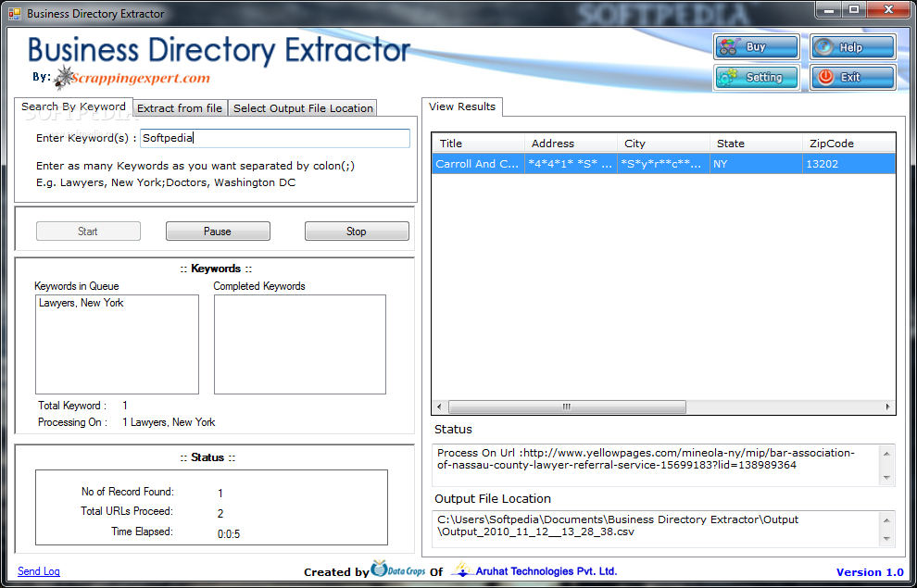Minimize the Business Directory Extractor window
The width and height of the screenshot is (917, 588).
[828, 10]
